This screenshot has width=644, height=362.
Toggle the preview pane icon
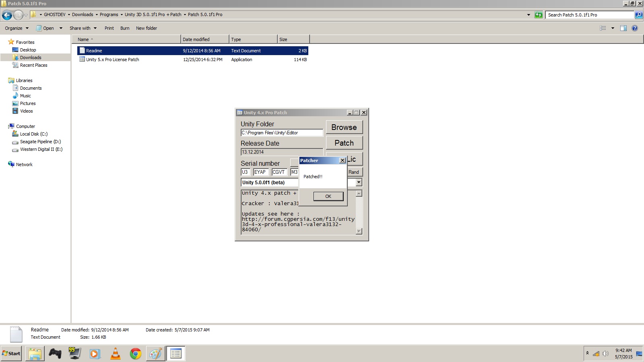point(623,28)
